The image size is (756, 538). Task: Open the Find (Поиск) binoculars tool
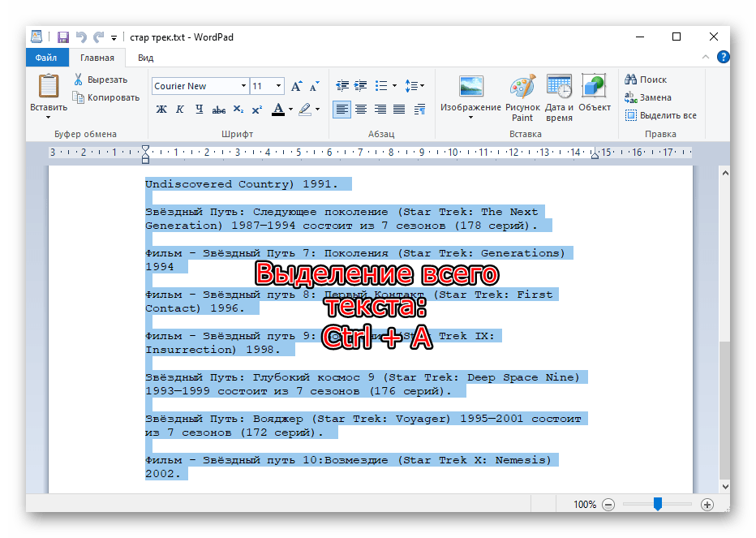pyautogui.click(x=631, y=80)
